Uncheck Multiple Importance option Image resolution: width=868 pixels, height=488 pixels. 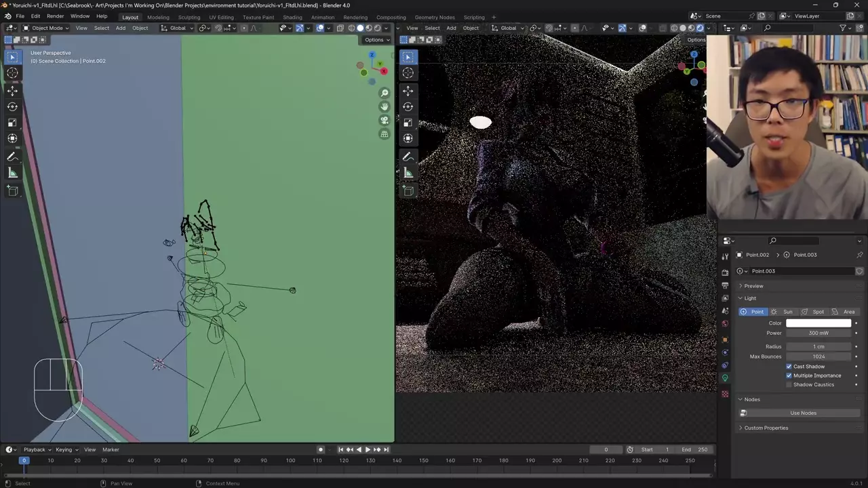tap(789, 375)
